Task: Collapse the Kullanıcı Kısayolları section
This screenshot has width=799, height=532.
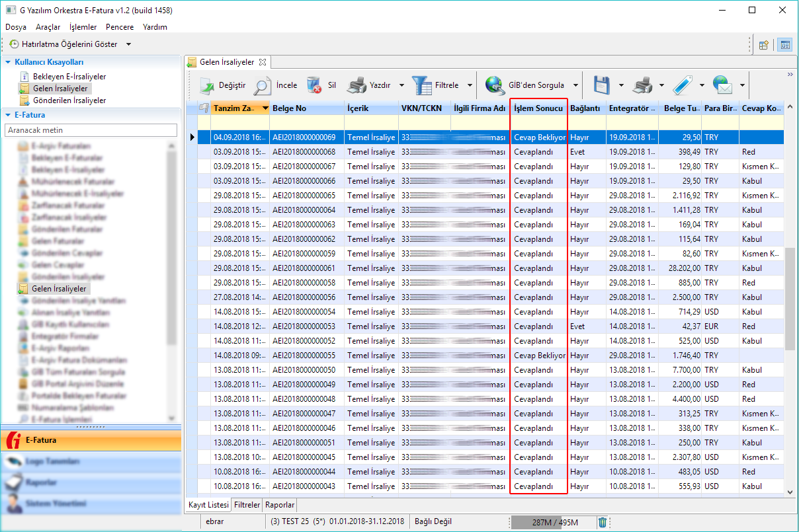Action: tap(8, 62)
